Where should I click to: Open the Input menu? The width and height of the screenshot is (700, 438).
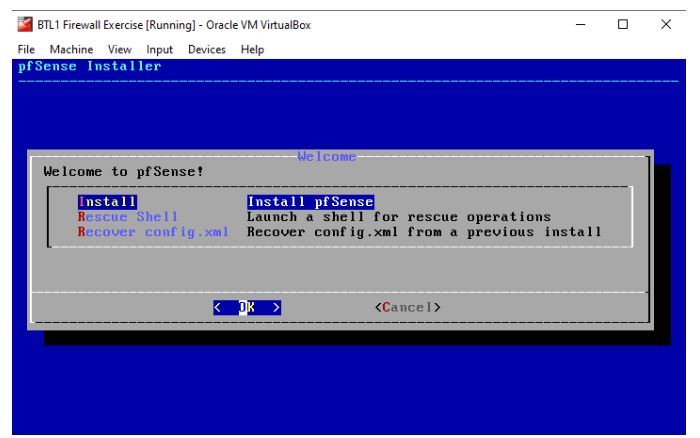pos(159,50)
